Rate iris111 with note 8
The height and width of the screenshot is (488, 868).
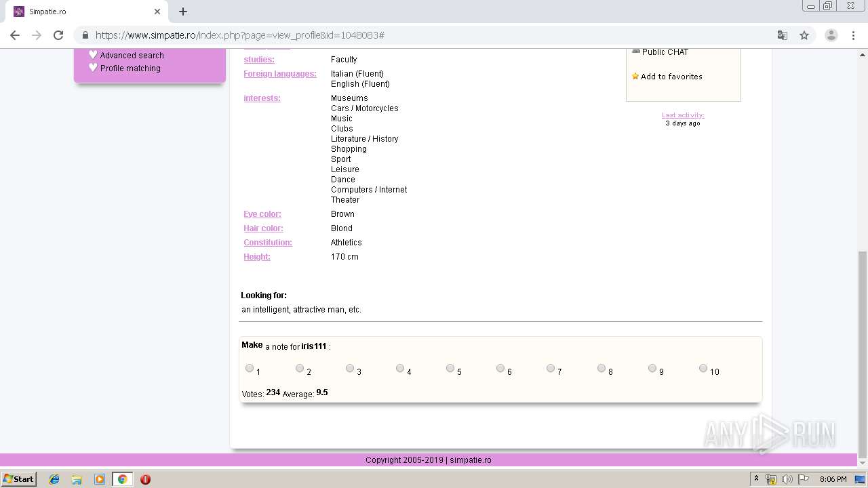tap(601, 368)
